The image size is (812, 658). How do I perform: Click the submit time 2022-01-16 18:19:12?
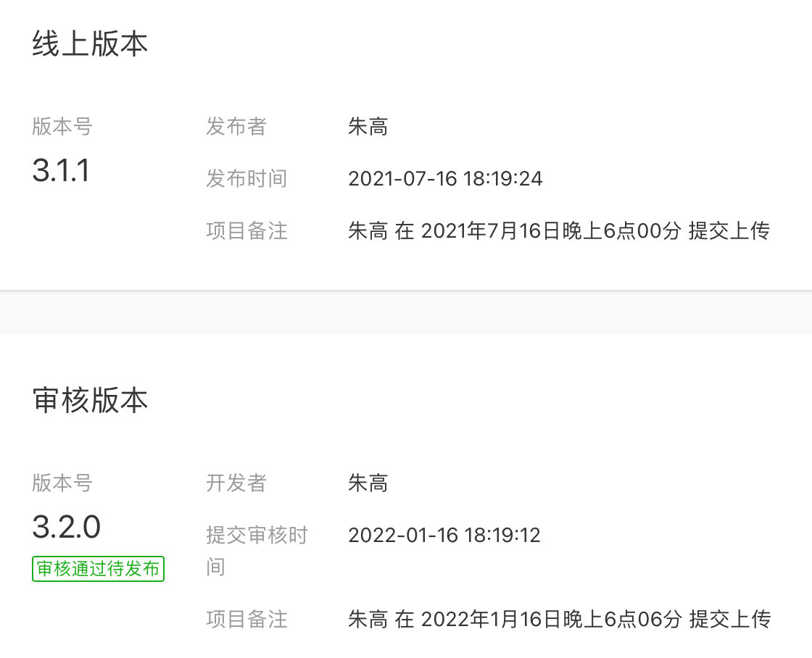444,536
